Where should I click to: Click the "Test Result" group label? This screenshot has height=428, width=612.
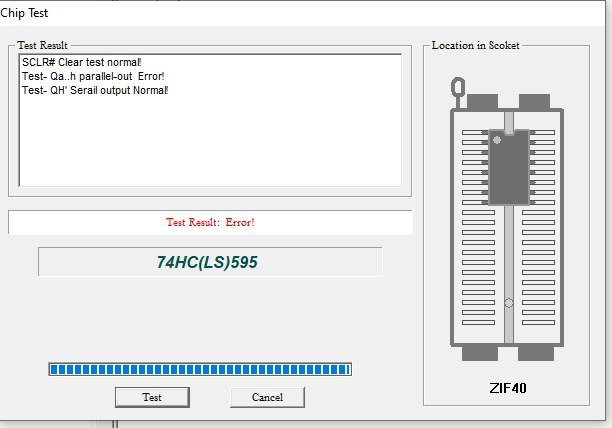pyautogui.click(x=43, y=45)
